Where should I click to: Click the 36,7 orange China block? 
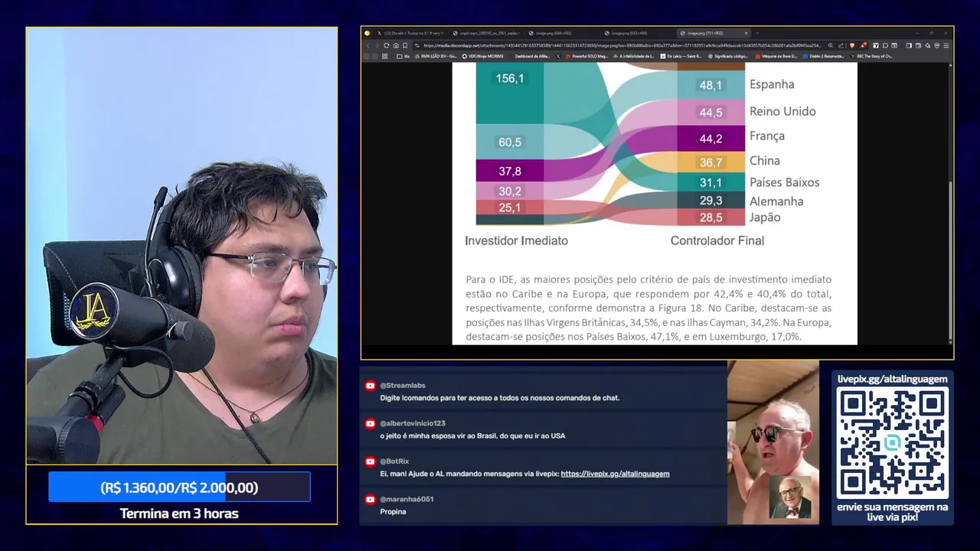point(710,162)
